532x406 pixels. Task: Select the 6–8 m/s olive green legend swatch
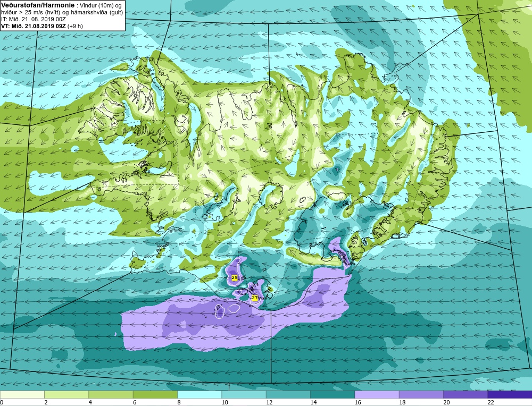pos(155,395)
